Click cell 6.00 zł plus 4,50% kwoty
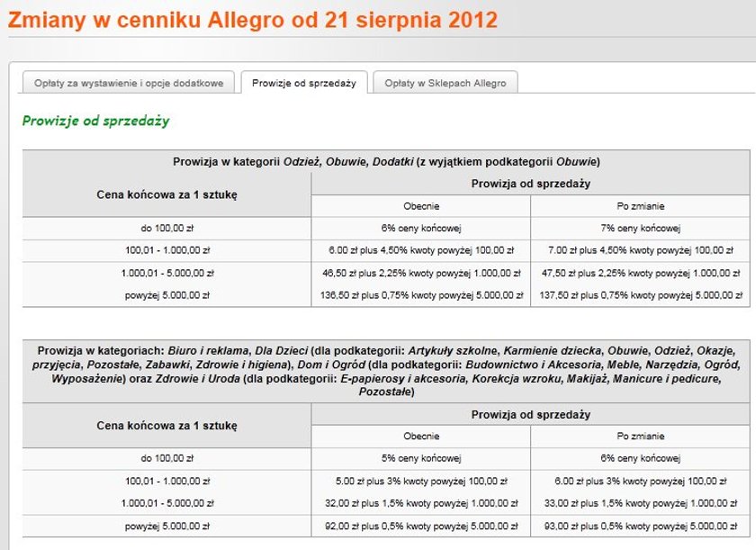This screenshot has height=550, width=756. tap(421, 250)
